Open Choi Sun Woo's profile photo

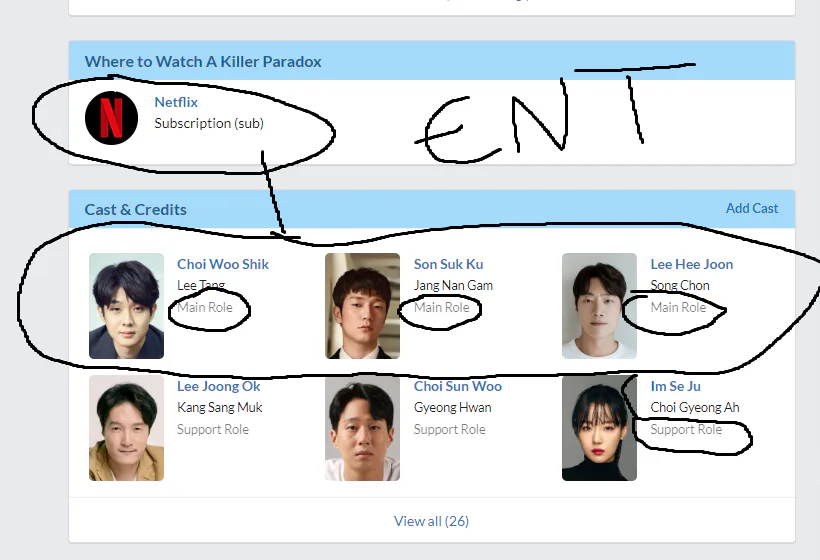[x=362, y=428]
